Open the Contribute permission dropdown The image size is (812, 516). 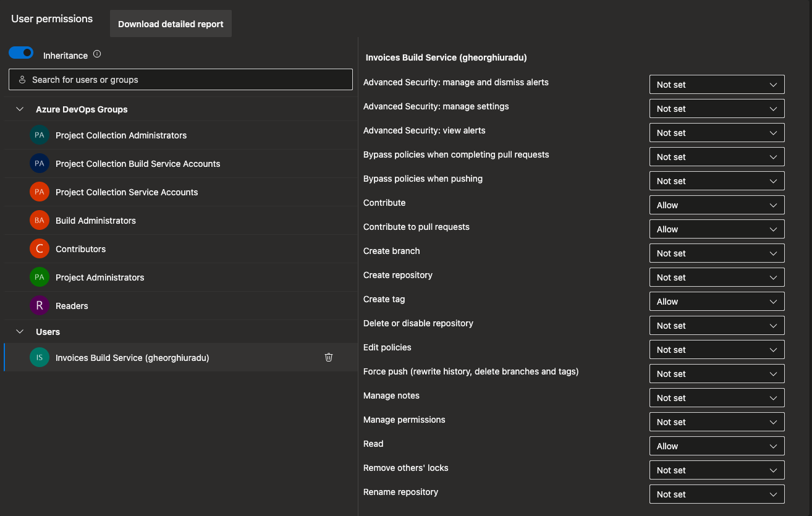(717, 205)
